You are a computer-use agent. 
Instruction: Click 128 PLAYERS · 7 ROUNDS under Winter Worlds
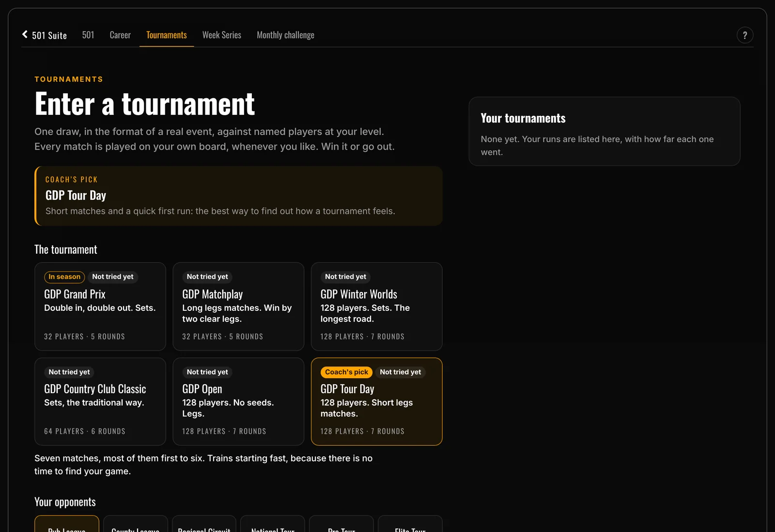pos(362,336)
